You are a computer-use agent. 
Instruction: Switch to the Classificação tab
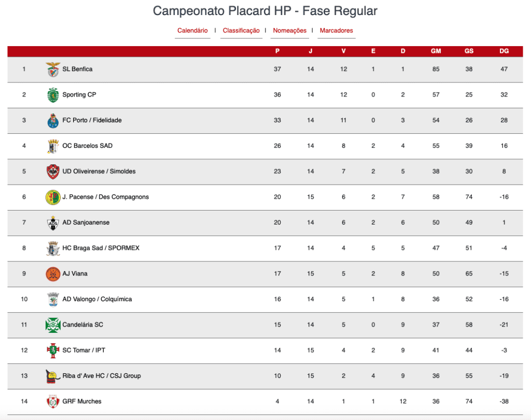(x=241, y=31)
